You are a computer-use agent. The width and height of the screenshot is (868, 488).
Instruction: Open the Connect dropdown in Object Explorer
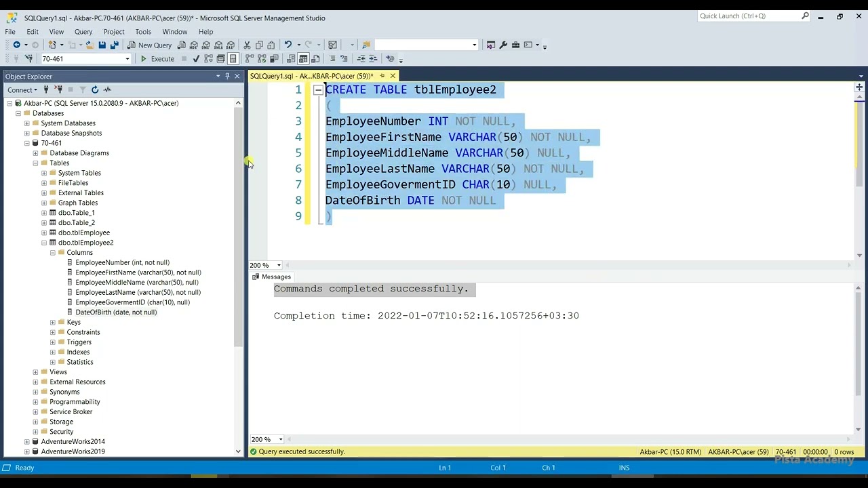coord(22,89)
